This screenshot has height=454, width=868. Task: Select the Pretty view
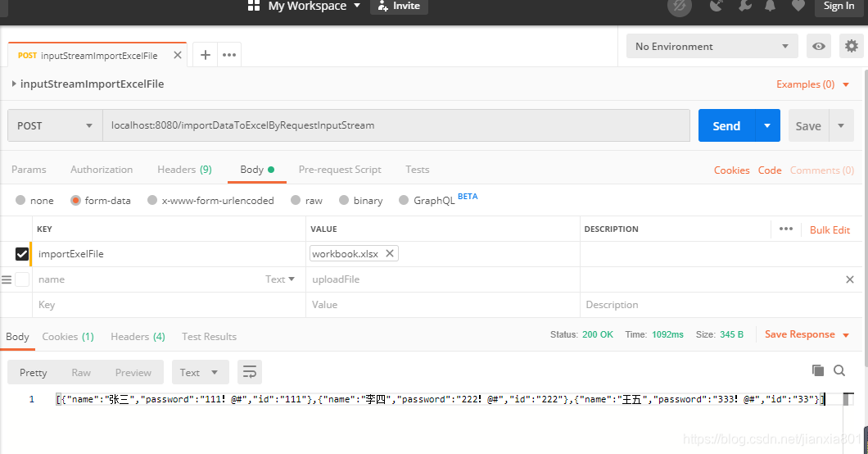click(x=34, y=373)
